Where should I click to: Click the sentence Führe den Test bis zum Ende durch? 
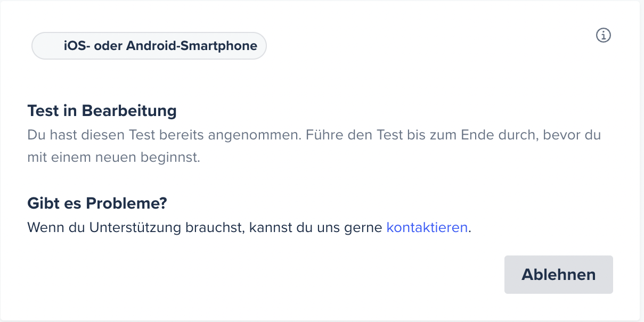click(421, 135)
